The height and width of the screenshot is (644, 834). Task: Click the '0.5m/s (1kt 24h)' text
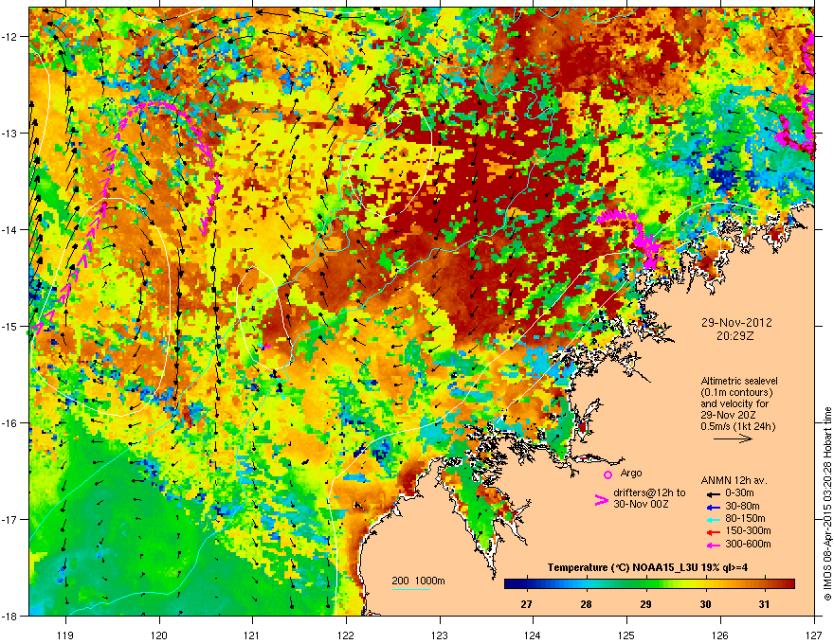coord(737,426)
